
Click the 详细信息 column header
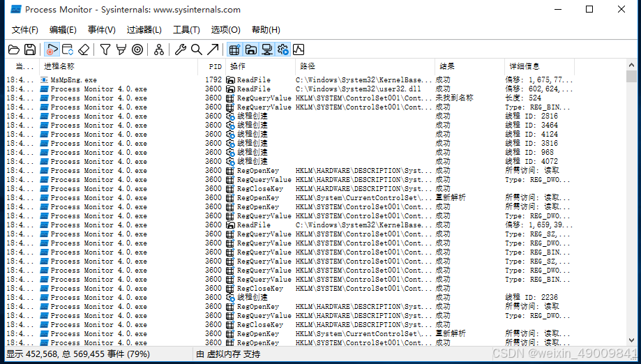tap(539, 66)
